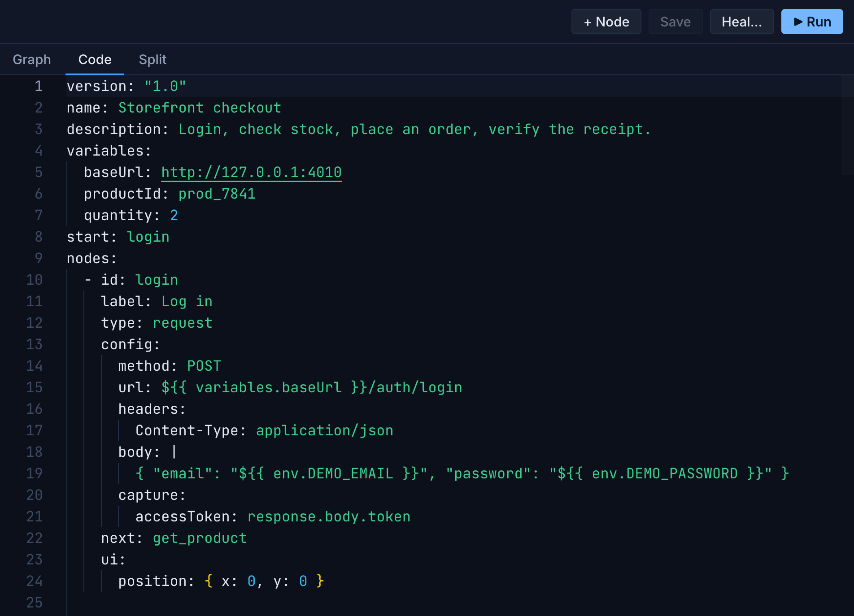Click the capture: key
This screenshot has height=616, width=854.
point(152,495)
